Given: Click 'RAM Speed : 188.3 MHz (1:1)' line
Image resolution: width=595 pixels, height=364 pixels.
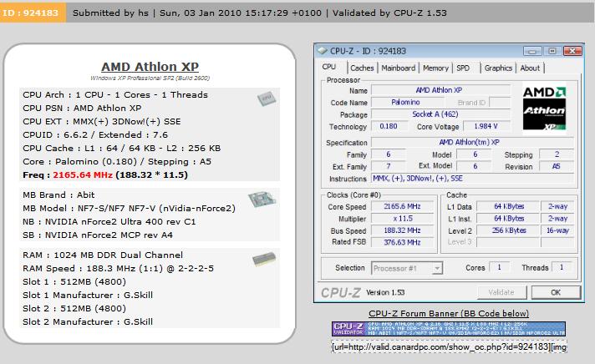Looking at the screenshot, I should pyautogui.click(x=118, y=268).
